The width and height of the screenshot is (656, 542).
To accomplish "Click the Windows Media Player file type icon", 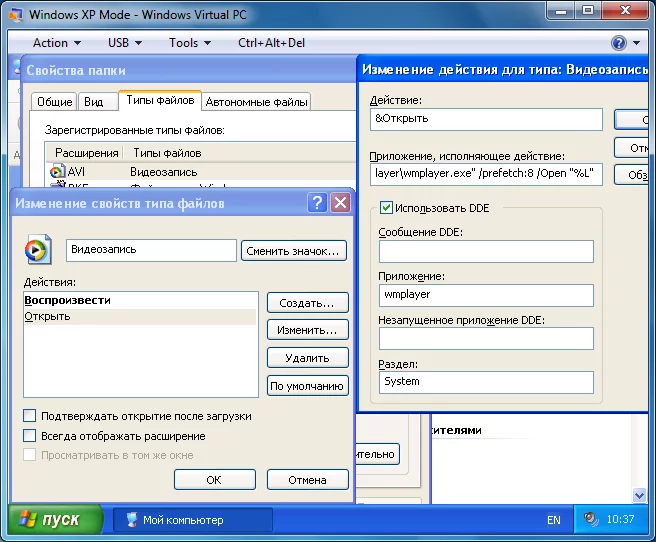I will (x=38, y=250).
